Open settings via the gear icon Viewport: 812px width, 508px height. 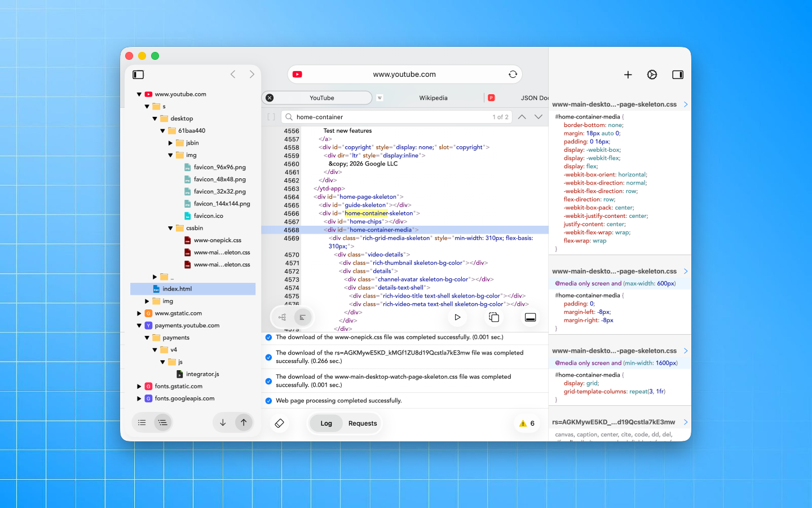coord(652,75)
